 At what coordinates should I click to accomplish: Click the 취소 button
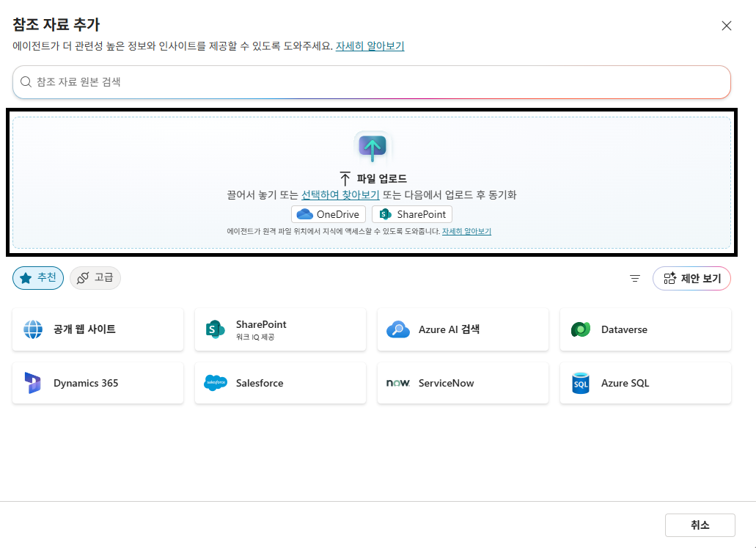coord(700,525)
